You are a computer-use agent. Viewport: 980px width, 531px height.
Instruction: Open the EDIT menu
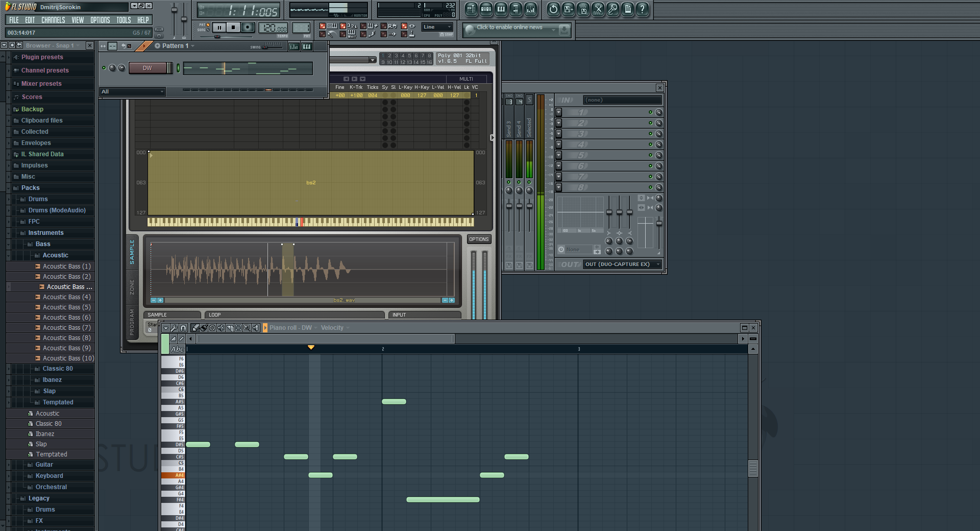(x=30, y=20)
